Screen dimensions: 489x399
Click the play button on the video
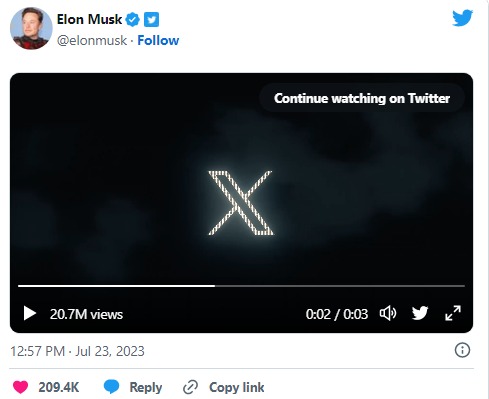pyautogui.click(x=30, y=314)
